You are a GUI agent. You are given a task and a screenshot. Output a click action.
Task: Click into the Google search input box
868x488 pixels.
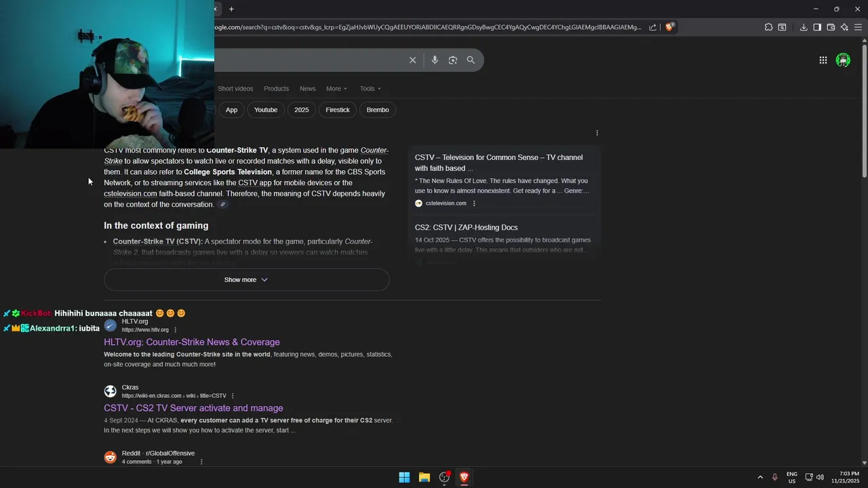coord(309,60)
